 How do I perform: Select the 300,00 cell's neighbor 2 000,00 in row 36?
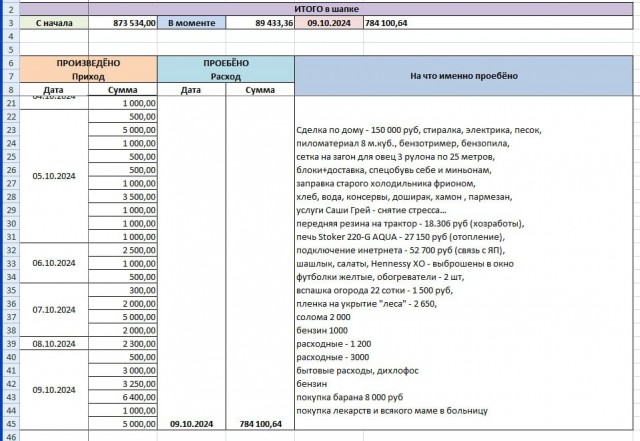point(123,304)
